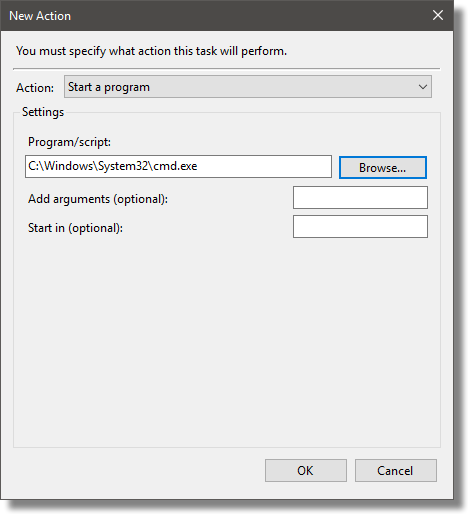Click the Start in (optional) label

coord(75,228)
